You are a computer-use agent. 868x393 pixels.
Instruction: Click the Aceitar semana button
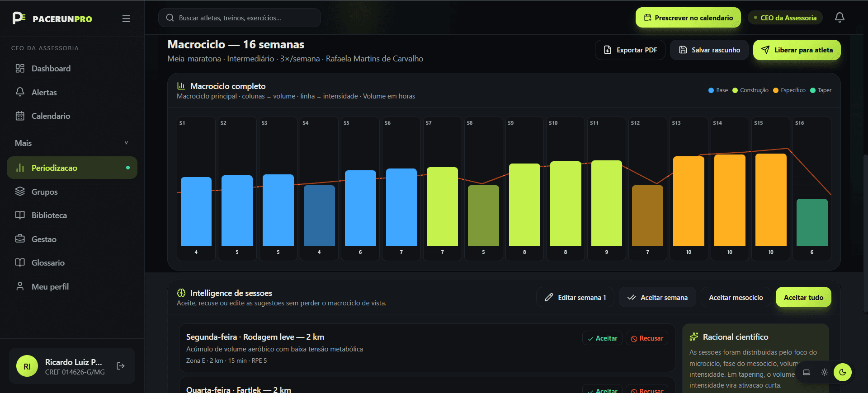(x=657, y=297)
